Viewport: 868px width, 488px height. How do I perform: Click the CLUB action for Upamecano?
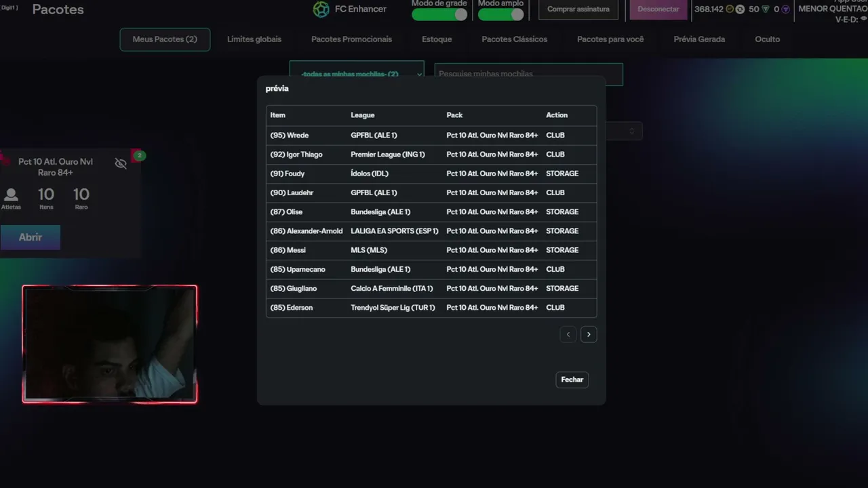(555, 269)
